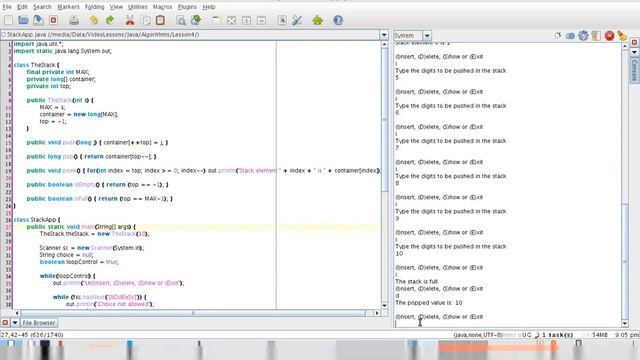The image size is (640, 360).
Task: Click the Cut scissors icon
Action: (x=130, y=20)
